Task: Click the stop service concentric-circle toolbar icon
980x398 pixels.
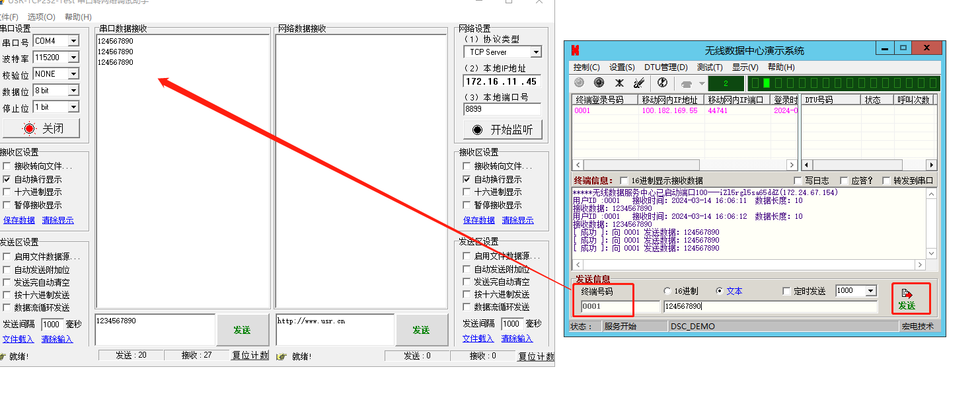Action: coord(599,83)
